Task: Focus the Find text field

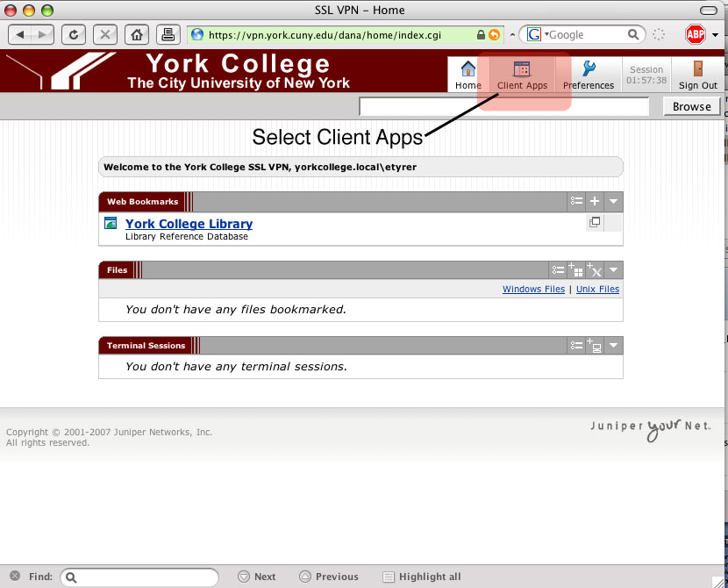Action: 139,577
